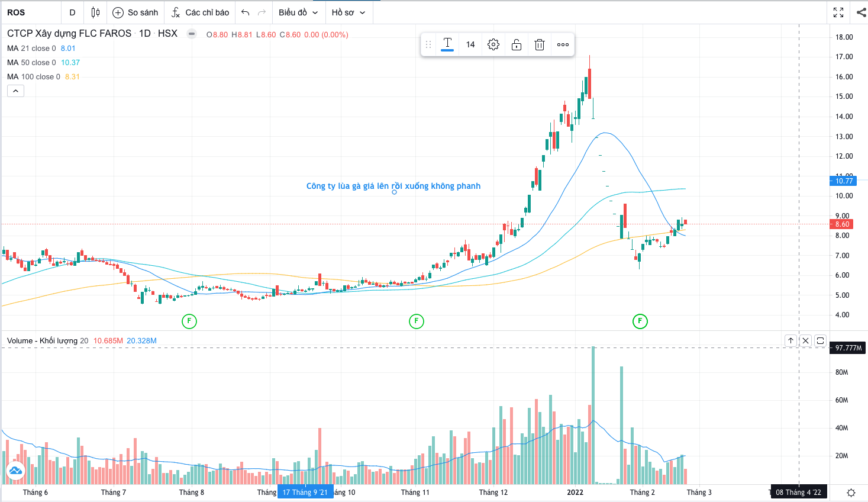Viewport: 868px width, 502px height.
Task: Click the share chart icon
Action: [x=861, y=12]
